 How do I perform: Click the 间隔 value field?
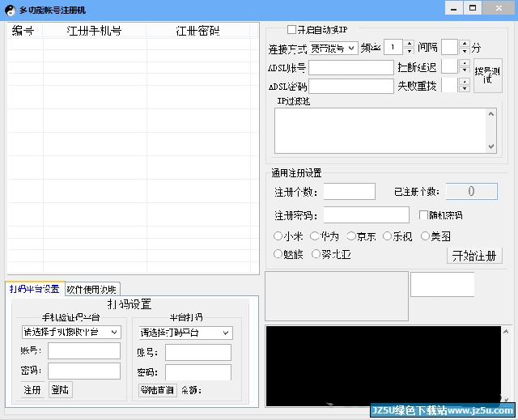pos(450,47)
